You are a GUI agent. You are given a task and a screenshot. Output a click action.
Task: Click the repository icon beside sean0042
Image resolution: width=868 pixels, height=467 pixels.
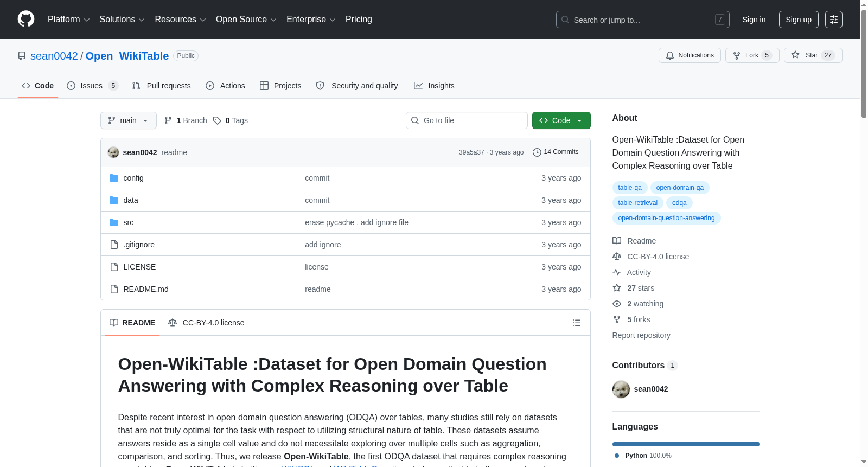tap(22, 56)
